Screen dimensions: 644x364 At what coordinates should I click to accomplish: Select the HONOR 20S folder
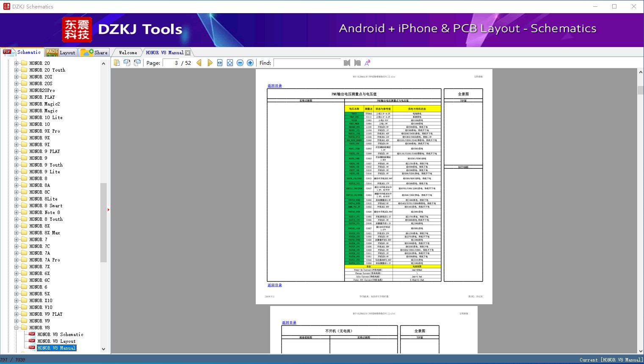click(x=41, y=83)
